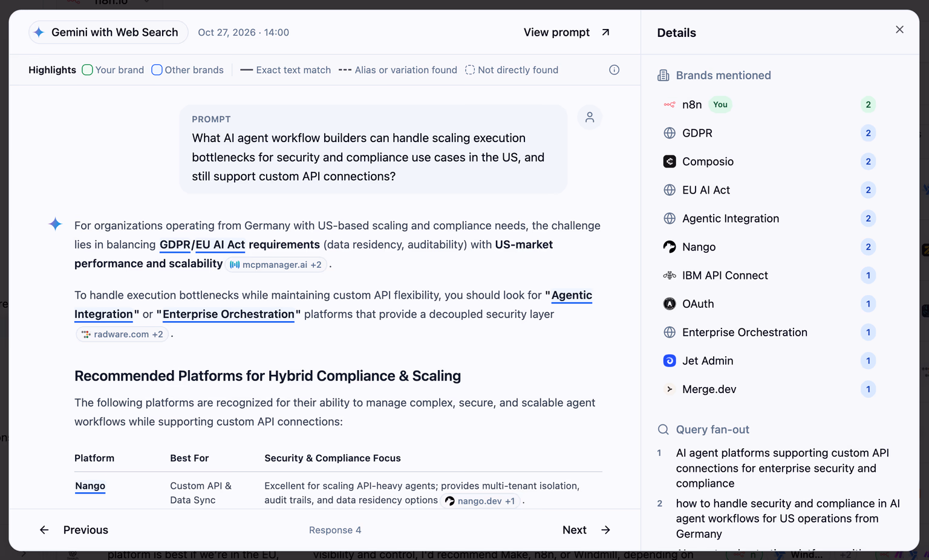Click the Nango logo in brands list
The height and width of the screenshot is (560, 929).
tap(670, 247)
